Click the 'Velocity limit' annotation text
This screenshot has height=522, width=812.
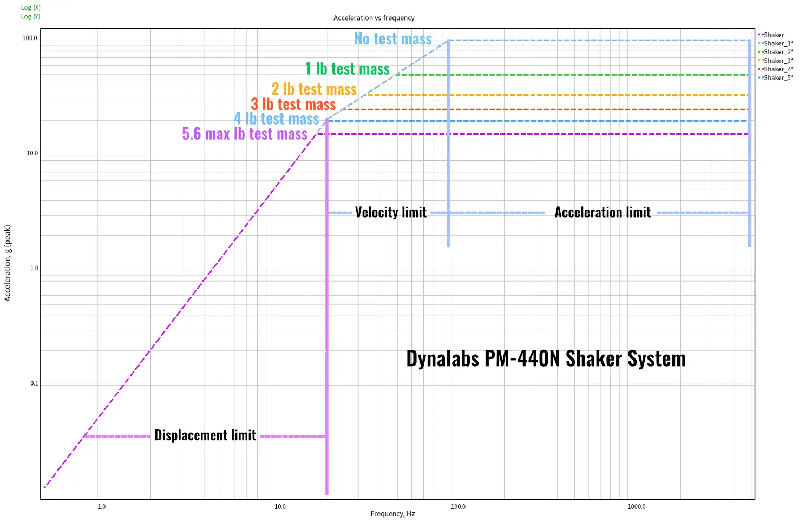point(390,212)
